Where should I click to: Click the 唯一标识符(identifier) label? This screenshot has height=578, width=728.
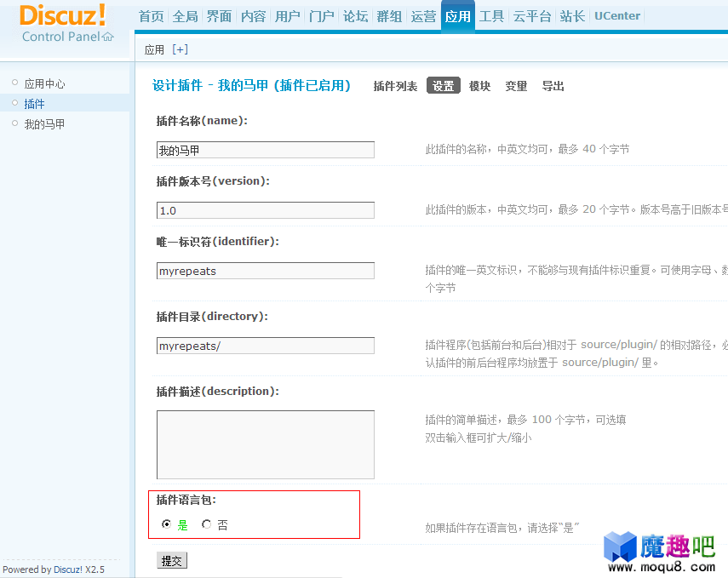coord(217,242)
